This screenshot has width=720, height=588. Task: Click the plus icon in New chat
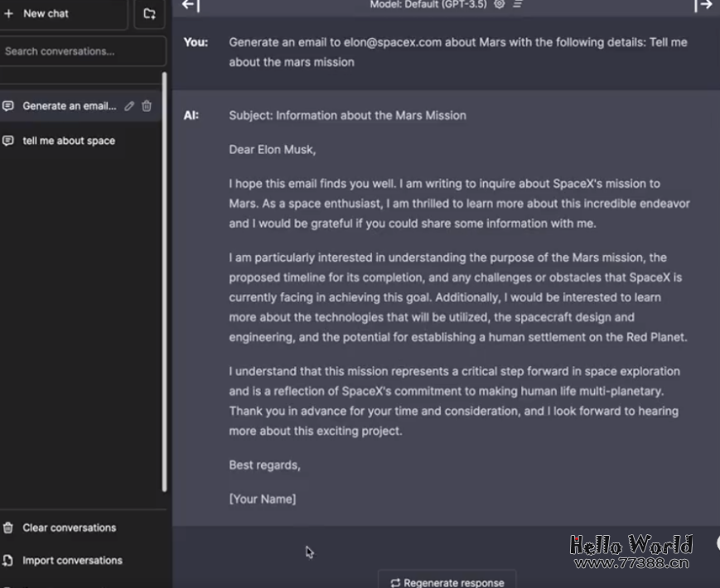click(9, 14)
